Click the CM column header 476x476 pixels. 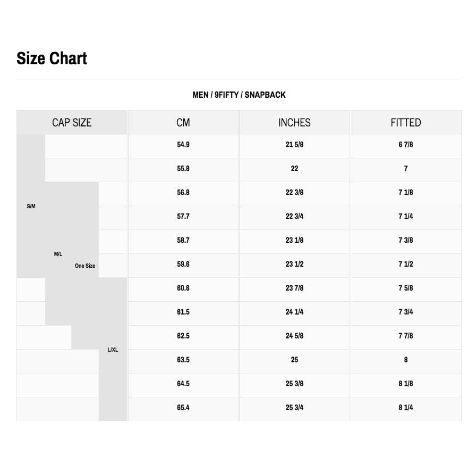point(183,123)
